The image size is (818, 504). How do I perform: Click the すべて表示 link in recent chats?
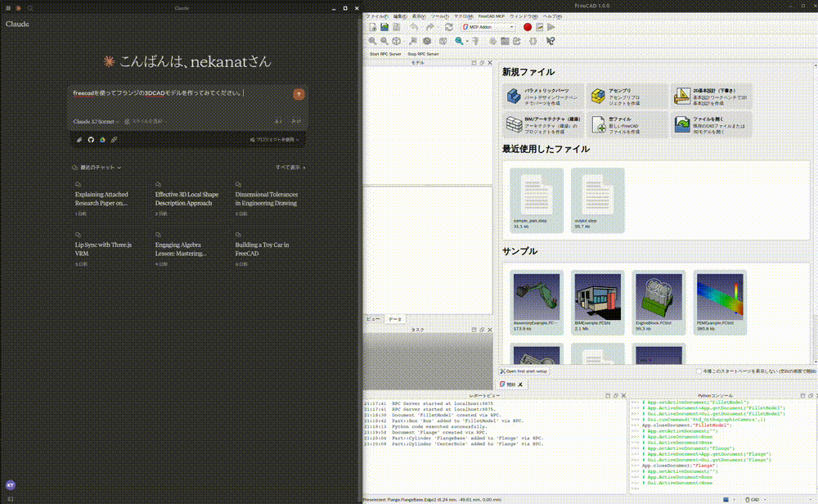pyautogui.click(x=290, y=168)
